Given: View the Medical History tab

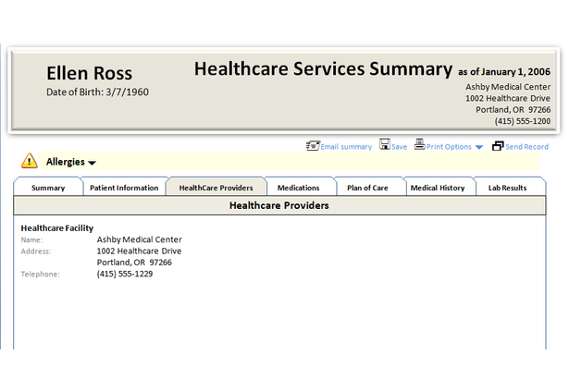Looking at the screenshot, I should pyautogui.click(x=438, y=188).
